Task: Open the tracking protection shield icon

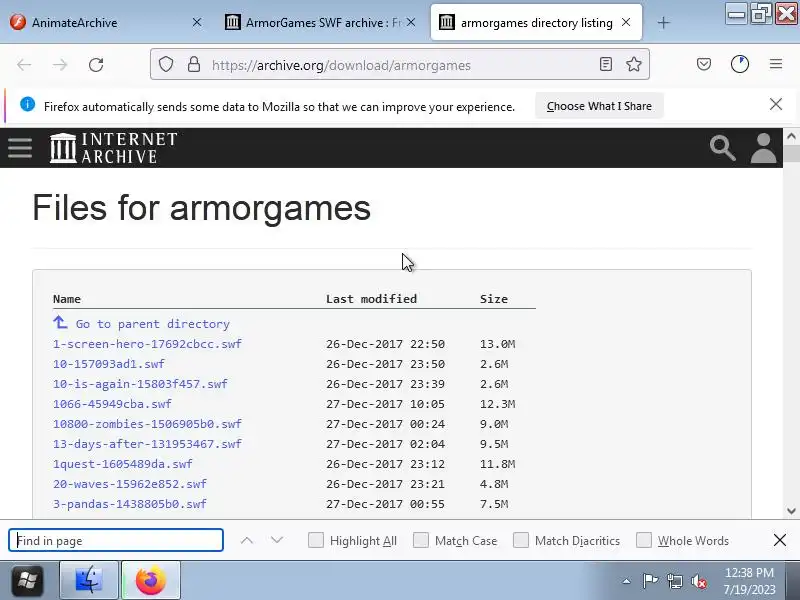Action: 166,64
